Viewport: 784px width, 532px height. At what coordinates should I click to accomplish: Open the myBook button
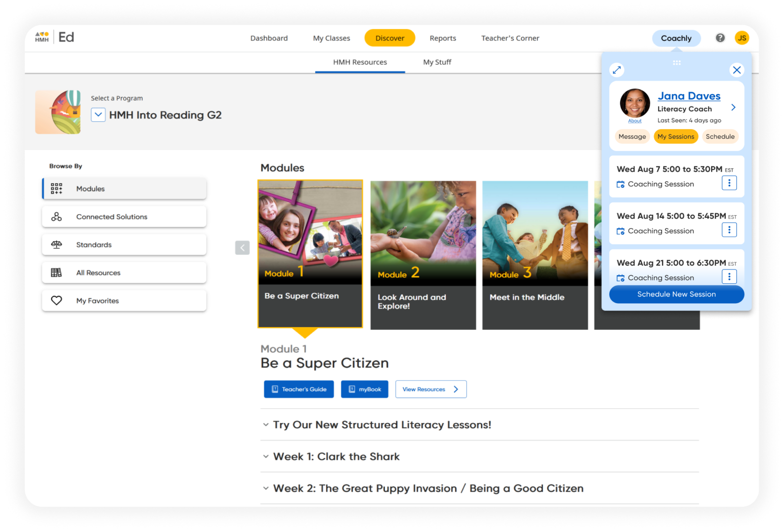point(365,389)
